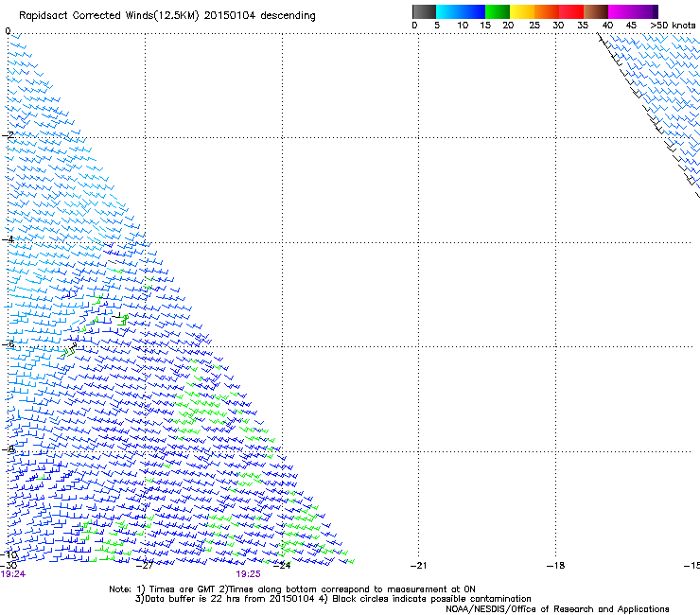Click the '-8' latitude axis label
This screenshot has height=615, width=700.
click(x=8, y=448)
